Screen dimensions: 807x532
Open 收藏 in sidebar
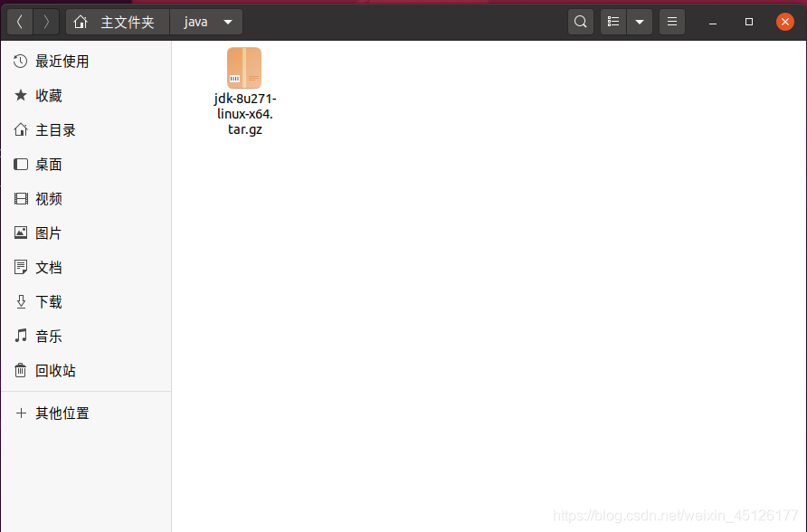[86, 95]
